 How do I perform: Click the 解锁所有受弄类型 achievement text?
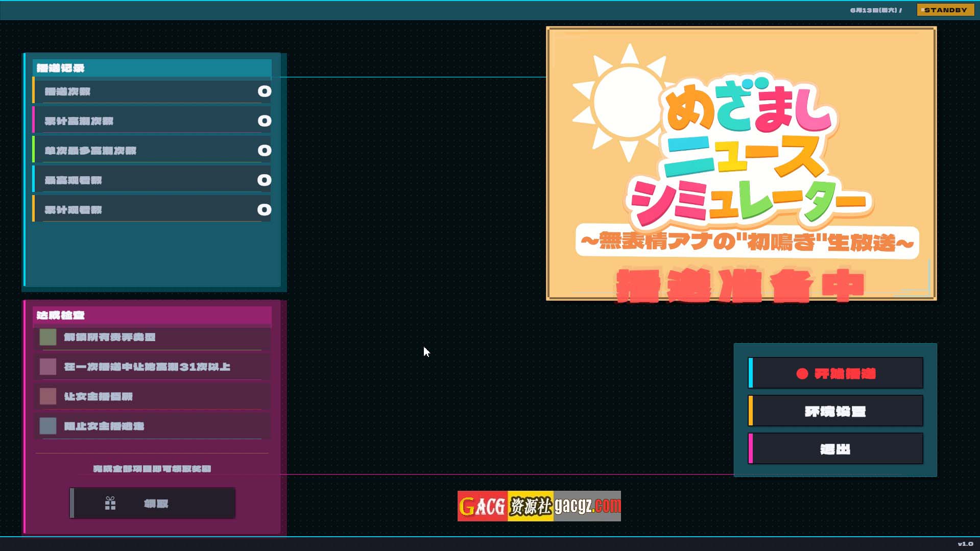pos(109,337)
